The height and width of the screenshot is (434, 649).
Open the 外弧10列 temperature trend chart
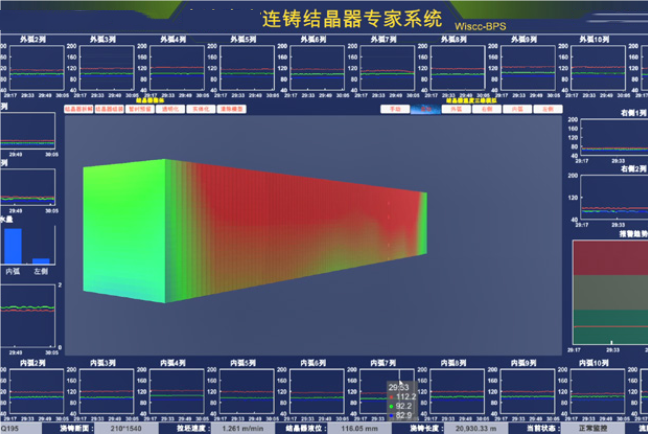[x=605, y=72]
